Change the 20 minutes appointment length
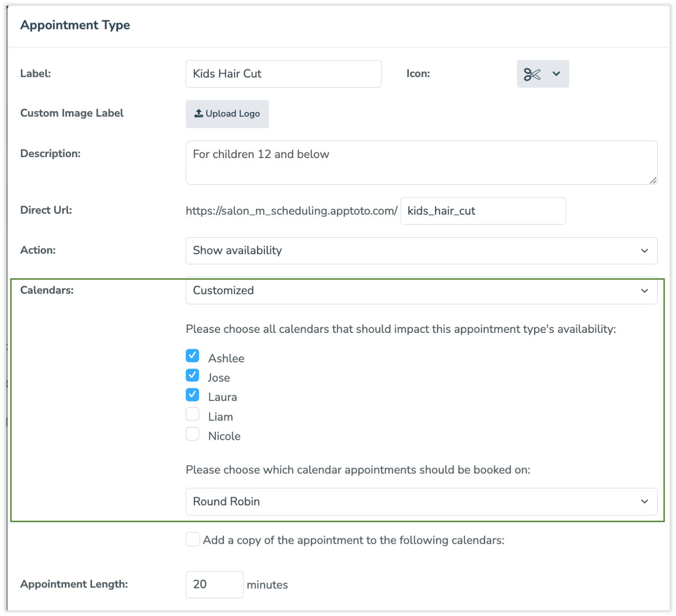This screenshot has height=616, width=676. click(214, 585)
